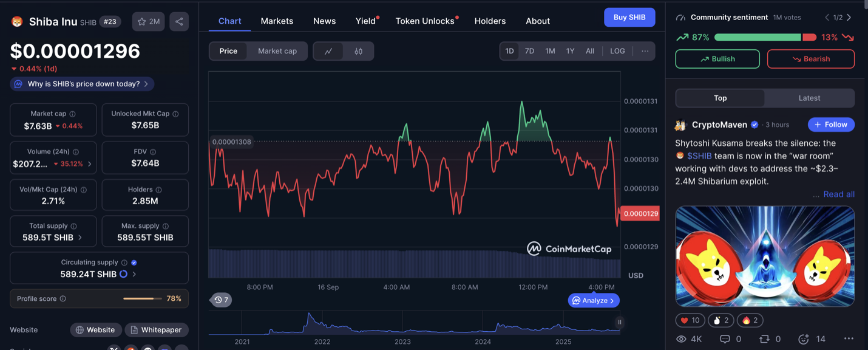
Task: Switch to the Holders tab
Action: pyautogui.click(x=490, y=21)
